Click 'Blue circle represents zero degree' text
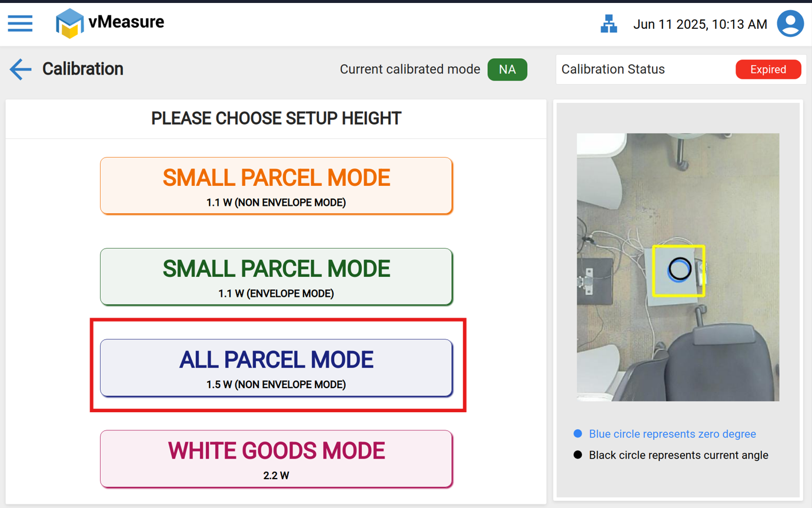Image resolution: width=812 pixels, height=508 pixels. [x=673, y=434]
